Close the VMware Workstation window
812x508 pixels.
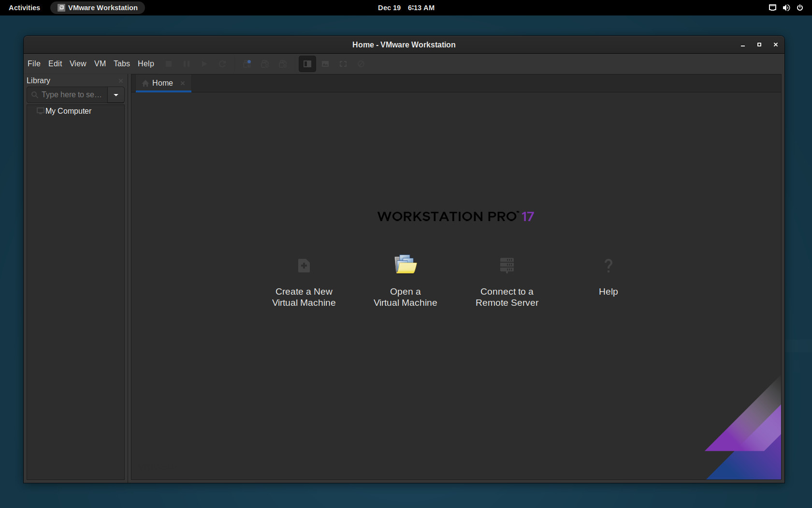click(776, 45)
